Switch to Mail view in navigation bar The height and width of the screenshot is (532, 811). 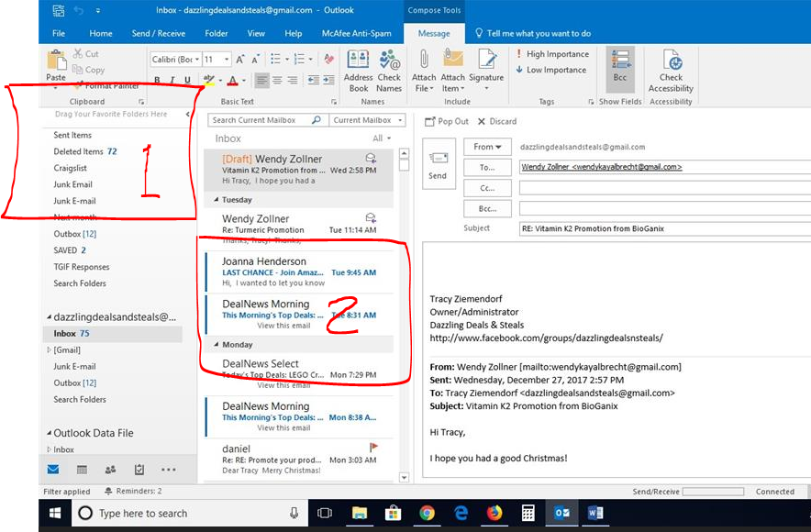(x=53, y=470)
